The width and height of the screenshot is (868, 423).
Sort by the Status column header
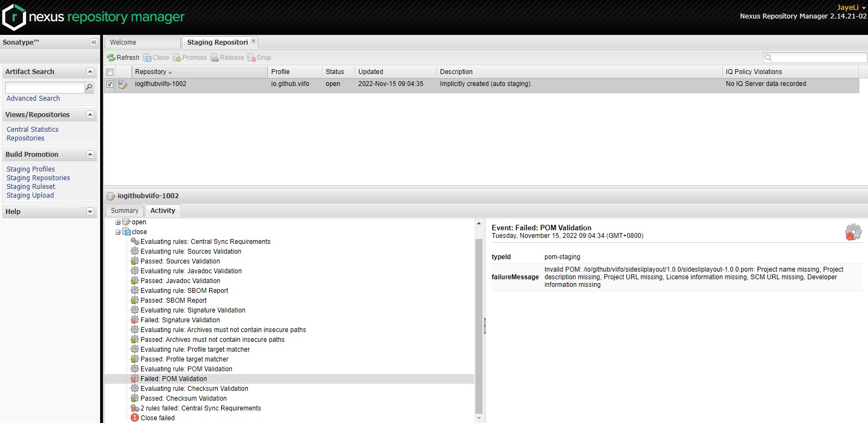(338, 72)
